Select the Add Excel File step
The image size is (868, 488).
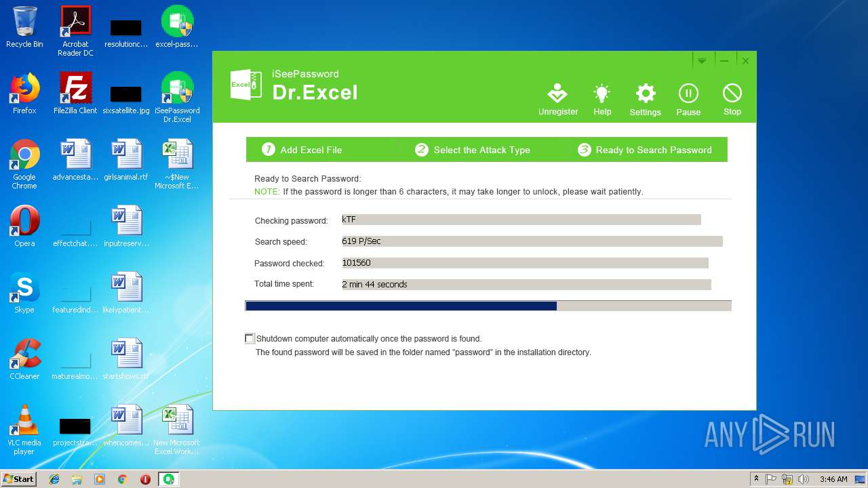tap(302, 150)
